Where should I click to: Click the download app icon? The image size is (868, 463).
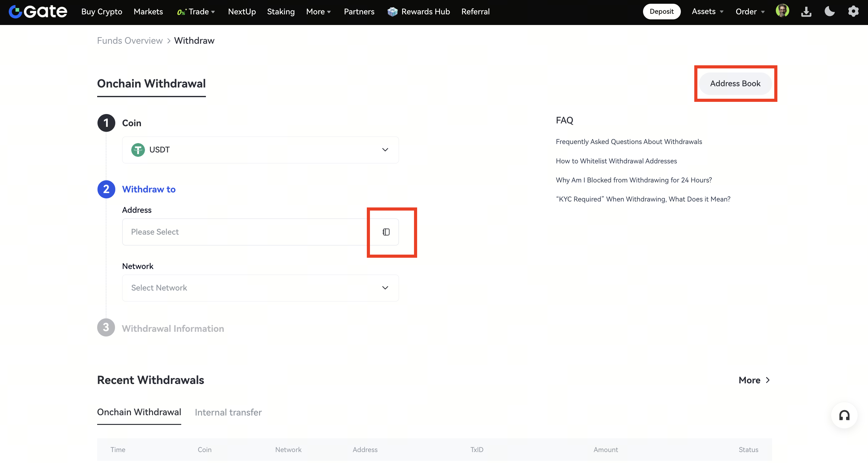point(806,12)
